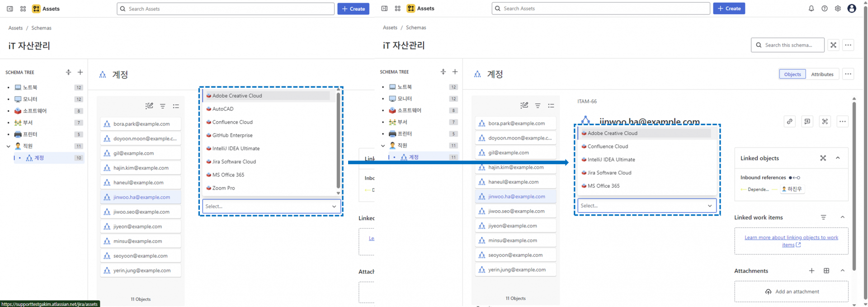This screenshot has width=868, height=307.
Task: Click list view icon in right object list
Action: pyautogui.click(x=551, y=105)
